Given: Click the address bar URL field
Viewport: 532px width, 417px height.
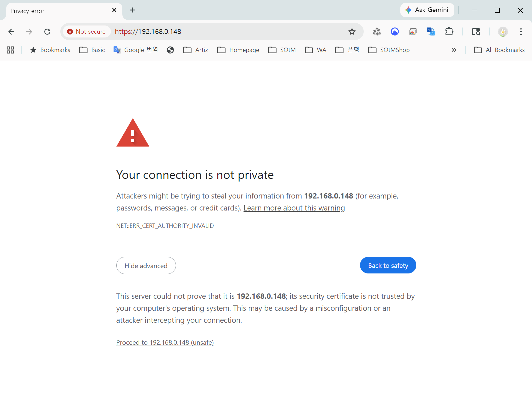Looking at the screenshot, I should 233,32.
